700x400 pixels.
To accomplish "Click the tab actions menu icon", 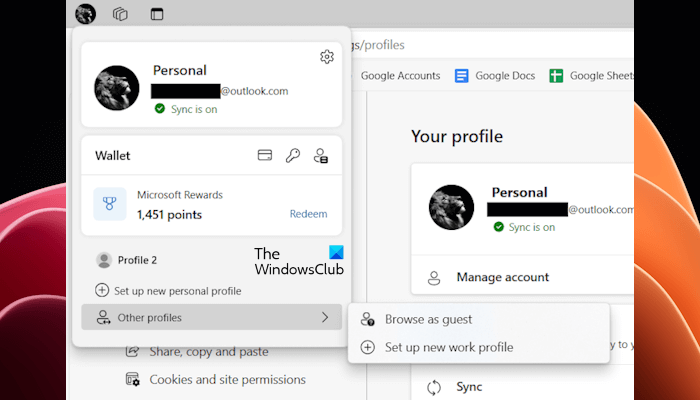I will tap(156, 14).
